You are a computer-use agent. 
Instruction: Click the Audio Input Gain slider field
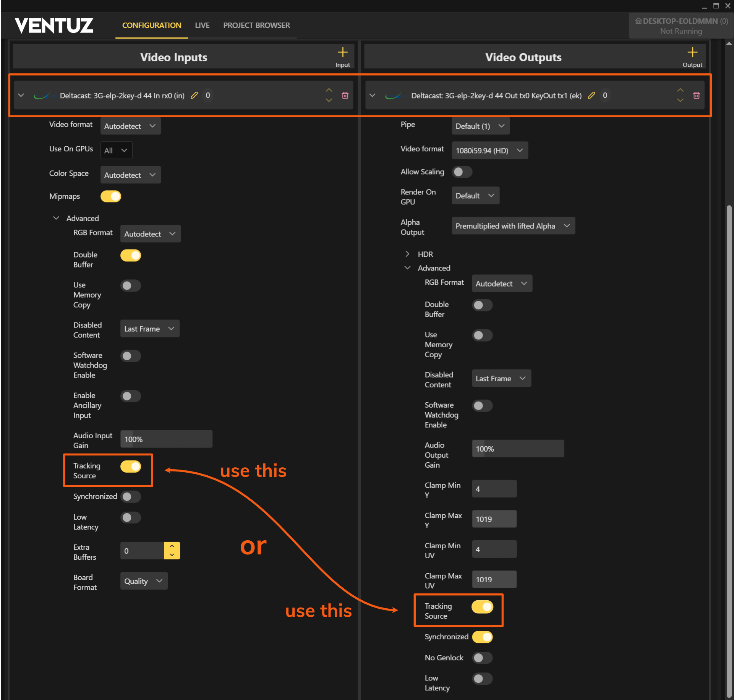[x=166, y=439]
